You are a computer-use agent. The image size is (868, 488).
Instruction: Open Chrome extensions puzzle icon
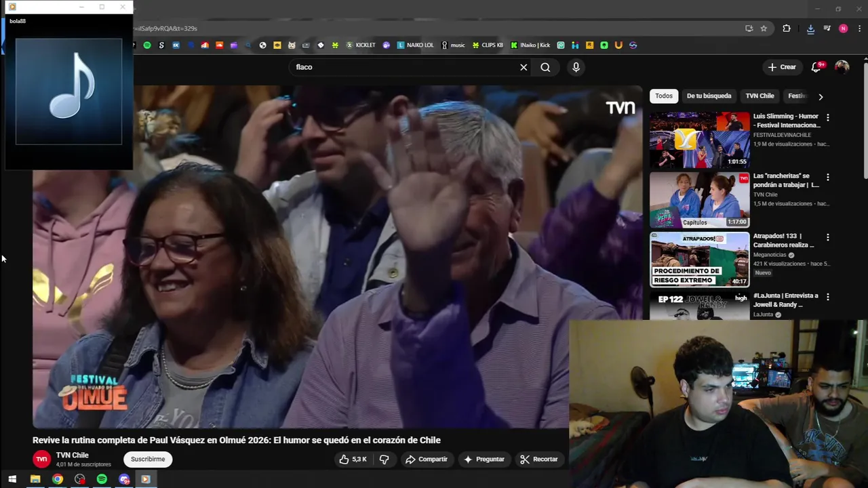pyautogui.click(x=787, y=28)
